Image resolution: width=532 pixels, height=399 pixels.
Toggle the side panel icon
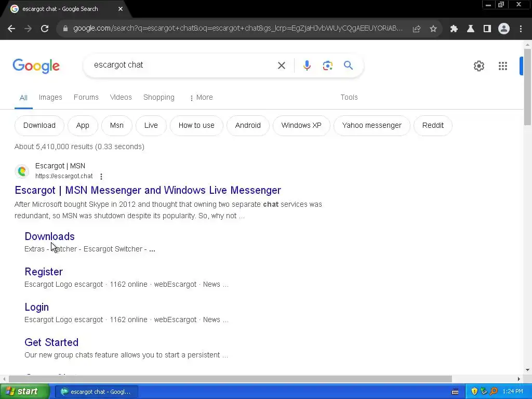[487, 29]
